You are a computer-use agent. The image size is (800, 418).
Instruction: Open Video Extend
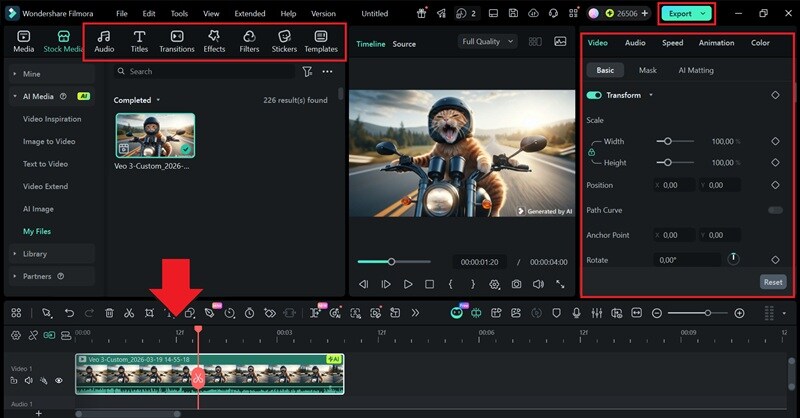coord(45,186)
